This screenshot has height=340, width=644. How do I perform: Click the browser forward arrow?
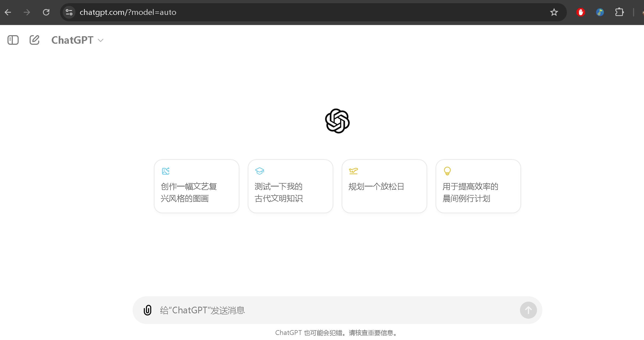pos(27,12)
